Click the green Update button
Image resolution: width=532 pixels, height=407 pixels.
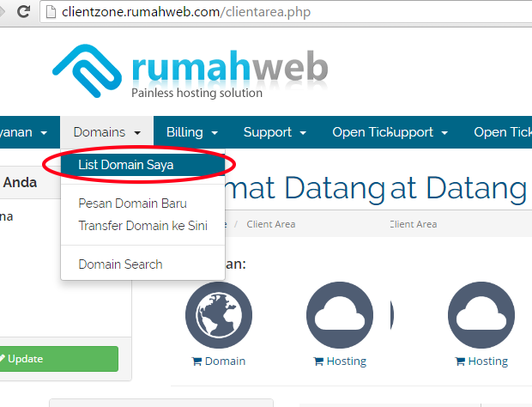coord(58,359)
